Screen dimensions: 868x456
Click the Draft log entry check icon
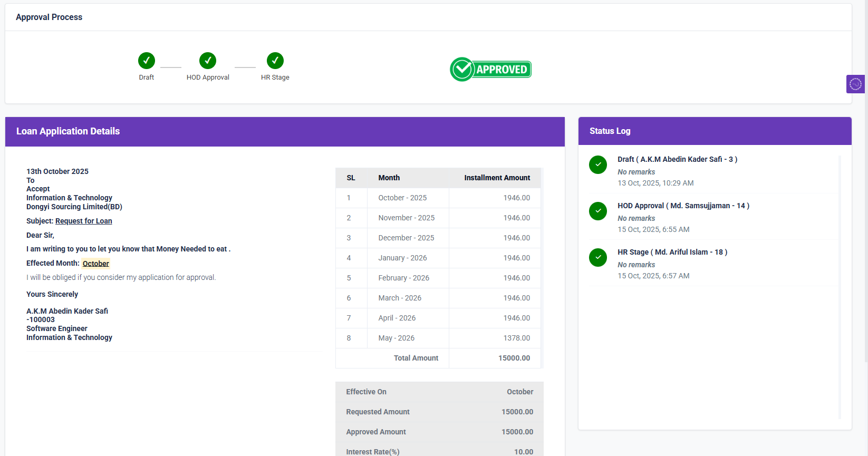598,164
